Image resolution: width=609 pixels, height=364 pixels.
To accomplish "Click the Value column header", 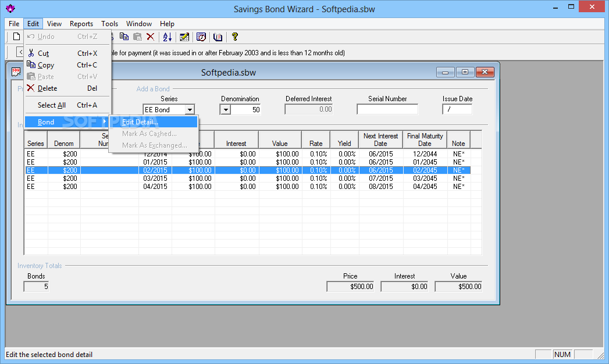I will (x=280, y=140).
